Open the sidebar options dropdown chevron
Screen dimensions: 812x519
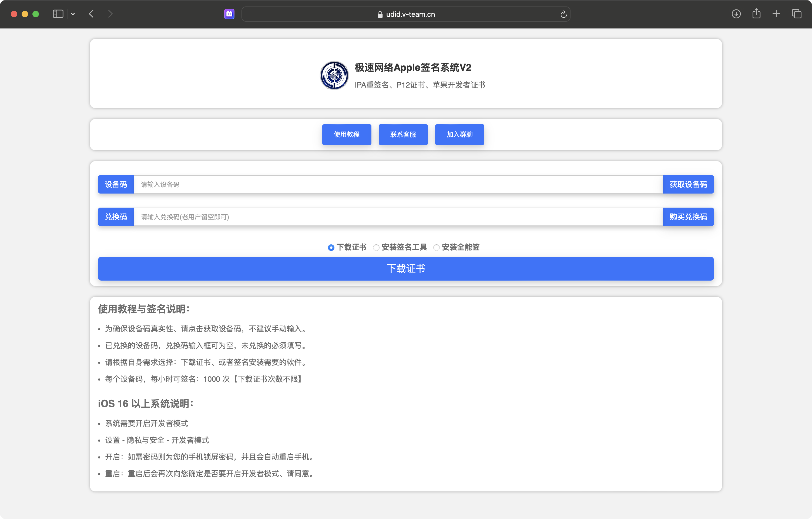coord(73,14)
